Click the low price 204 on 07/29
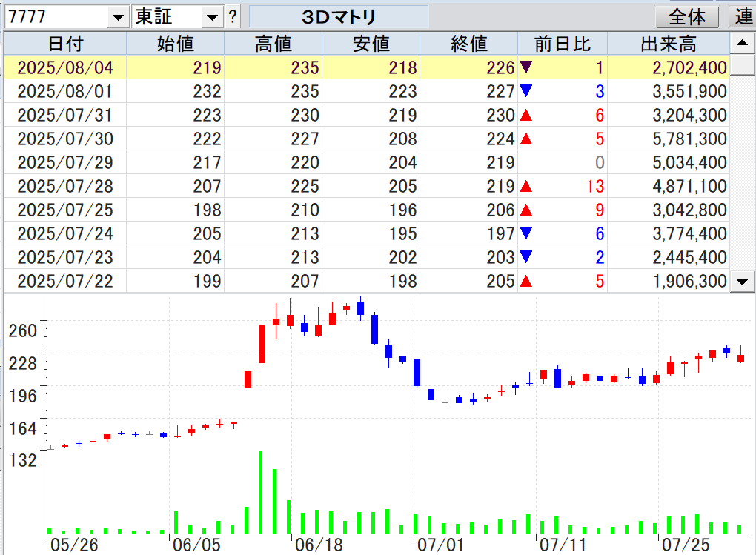Screen dimensions: 756x555 tap(402, 162)
